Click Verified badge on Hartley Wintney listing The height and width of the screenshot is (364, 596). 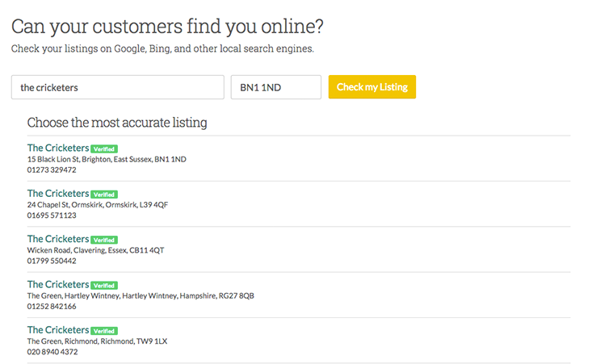click(104, 286)
